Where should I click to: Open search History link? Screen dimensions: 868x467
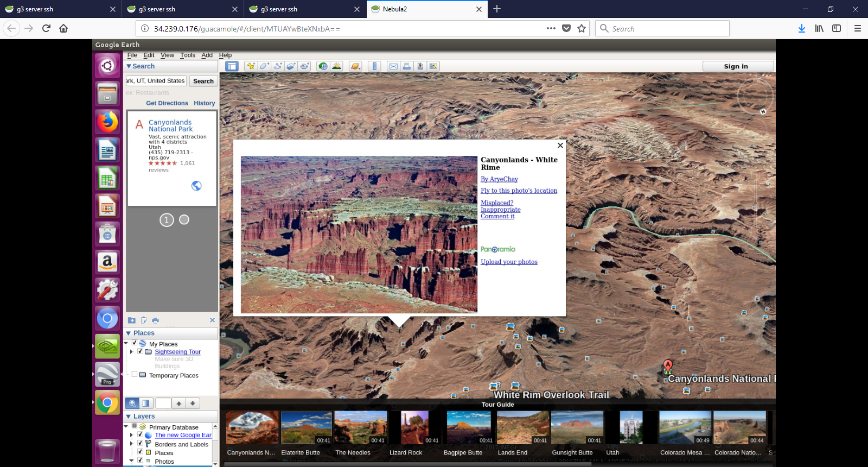coord(205,103)
